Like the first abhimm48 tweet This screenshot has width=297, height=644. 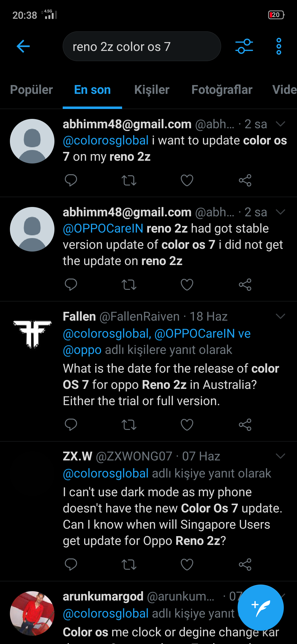[187, 180]
